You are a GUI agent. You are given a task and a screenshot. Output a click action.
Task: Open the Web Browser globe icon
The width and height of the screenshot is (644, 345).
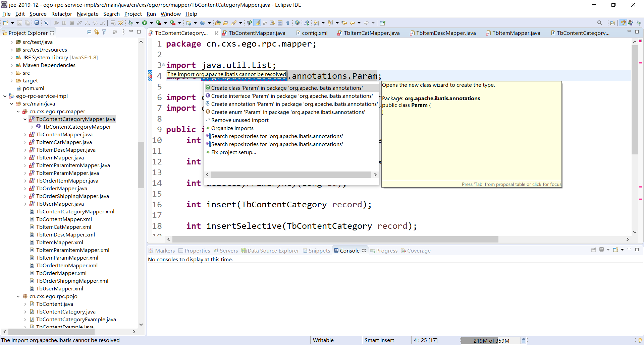click(x=297, y=23)
